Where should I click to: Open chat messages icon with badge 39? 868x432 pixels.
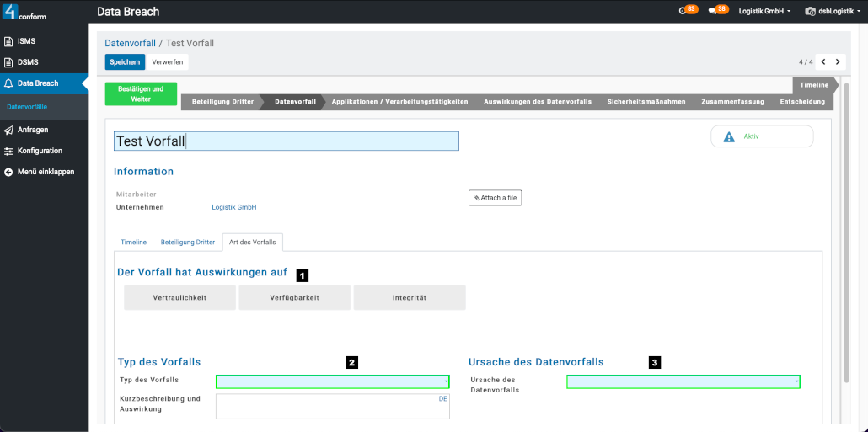713,11
